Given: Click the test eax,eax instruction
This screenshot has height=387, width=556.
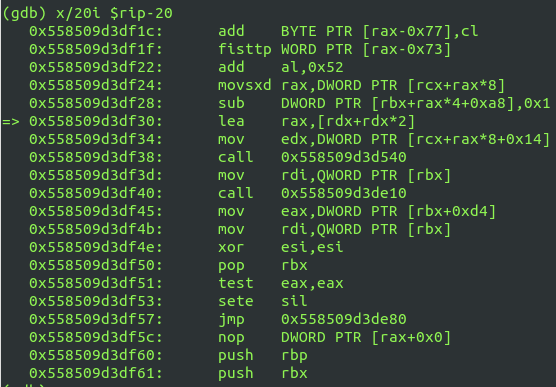Looking at the screenshot, I should (280, 283).
